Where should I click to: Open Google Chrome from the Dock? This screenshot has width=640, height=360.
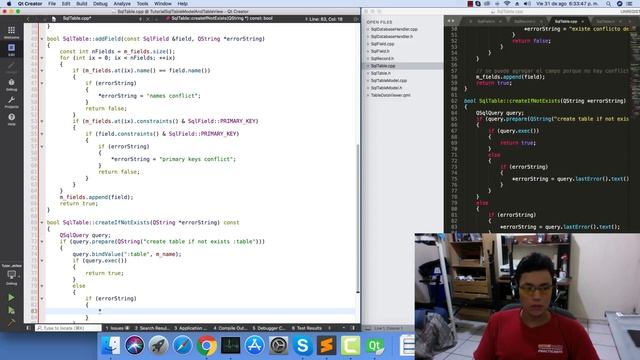[x=207, y=345]
